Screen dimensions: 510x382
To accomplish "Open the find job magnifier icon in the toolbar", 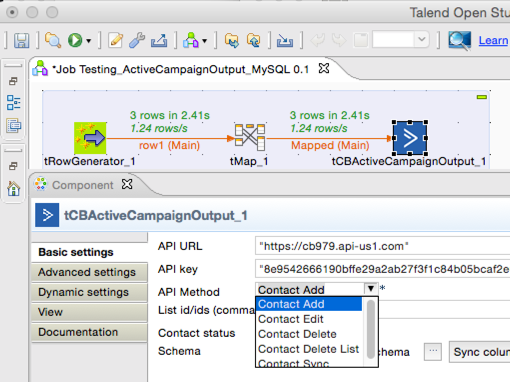I will coord(53,41).
